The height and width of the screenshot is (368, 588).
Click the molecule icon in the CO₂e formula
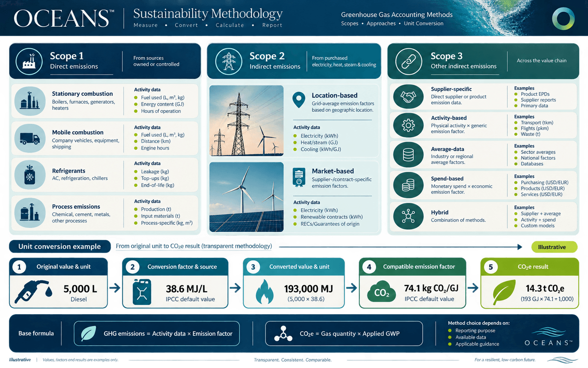[x=283, y=333]
